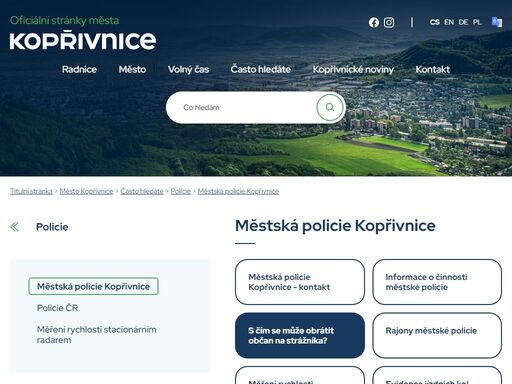Open the Radnice menu
The height and width of the screenshot is (384, 512).
79,69
